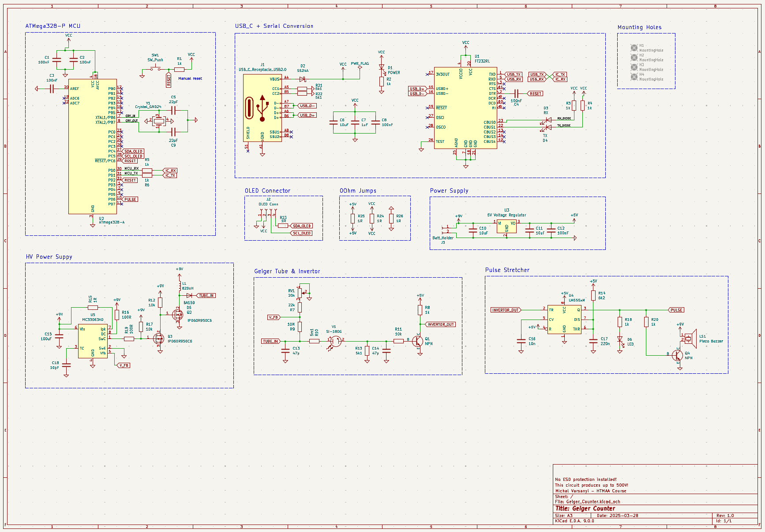
Task: Click the RV1 20k potentiometer symbol
Action: (x=300, y=293)
